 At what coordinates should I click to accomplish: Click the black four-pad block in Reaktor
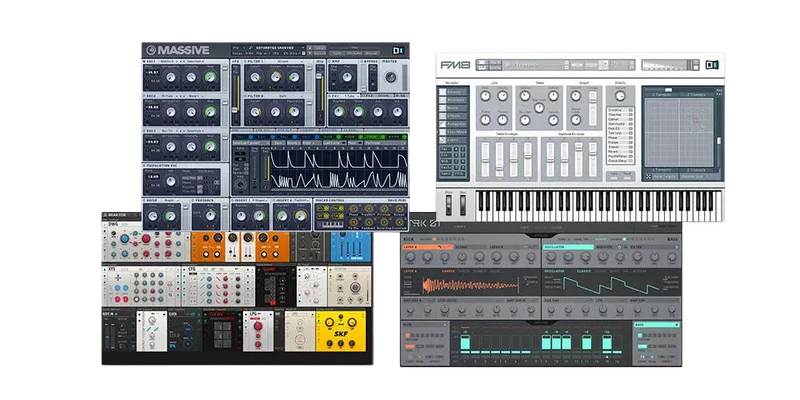[221, 332]
